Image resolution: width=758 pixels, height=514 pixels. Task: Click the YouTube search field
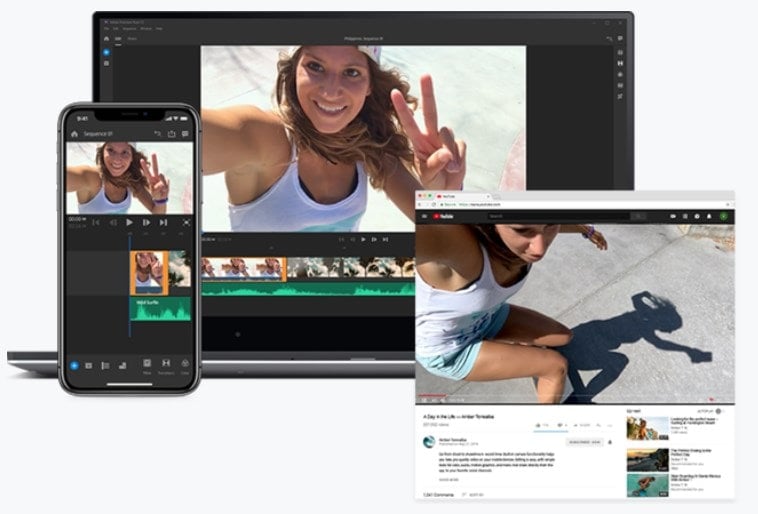pyautogui.click(x=558, y=217)
